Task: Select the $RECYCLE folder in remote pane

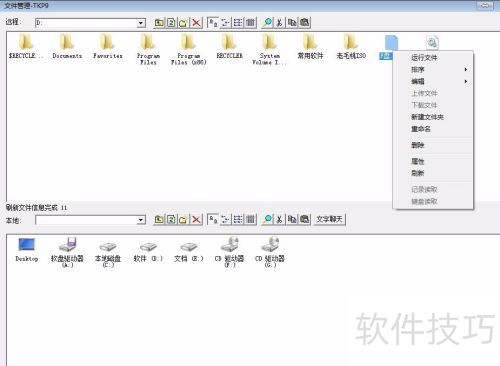Action: pyautogui.click(x=26, y=46)
